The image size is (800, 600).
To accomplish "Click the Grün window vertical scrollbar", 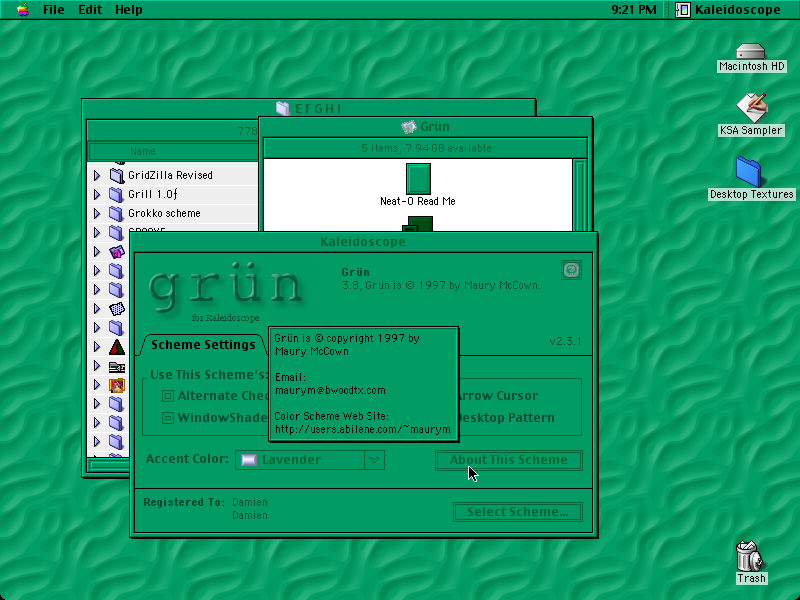I will (580, 196).
